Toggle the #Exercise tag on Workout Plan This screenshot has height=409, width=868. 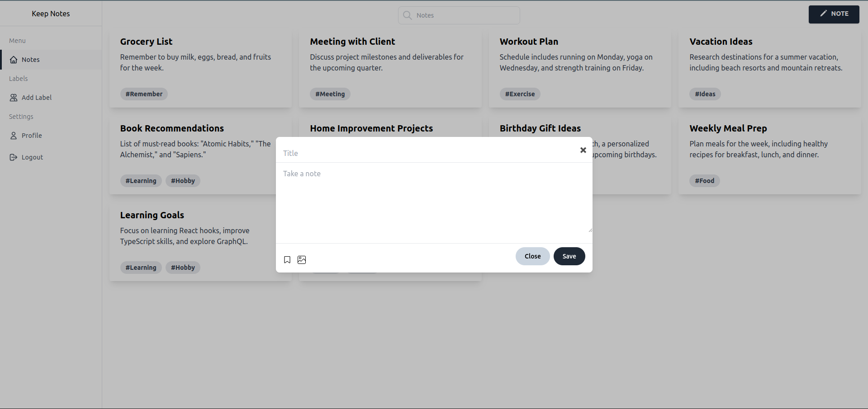coord(520,94)
